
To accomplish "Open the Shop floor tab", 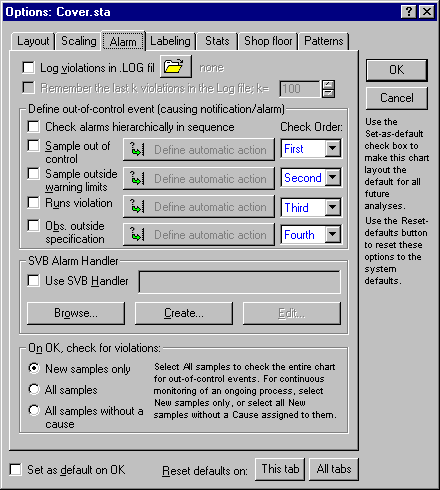I will (x=268, y=41).
